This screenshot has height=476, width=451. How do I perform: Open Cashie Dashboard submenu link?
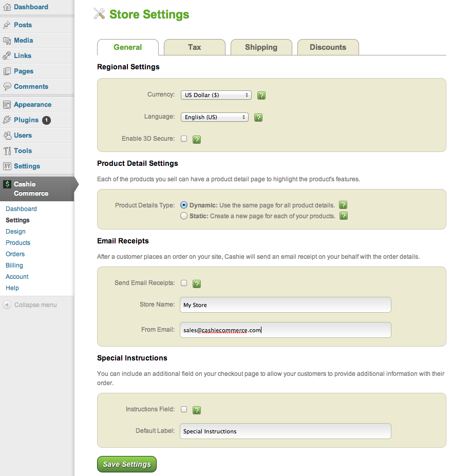[21, 209]
